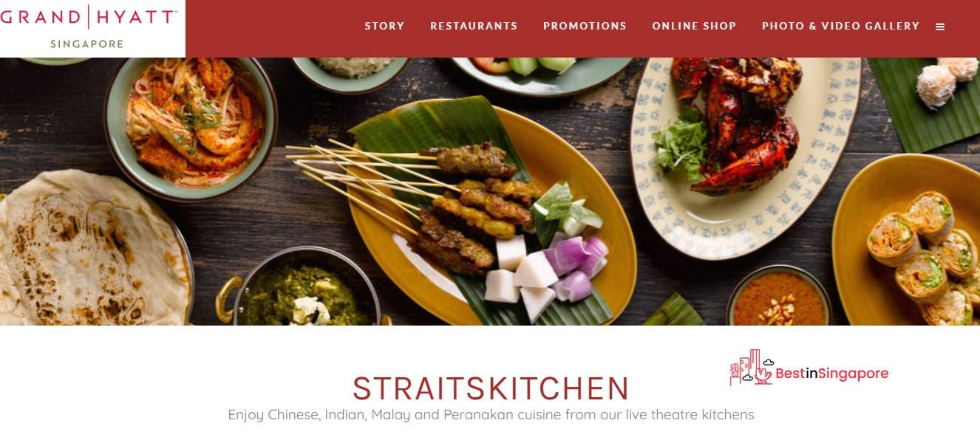The image size is (980, 440).
Task: Open the Restaurants menu item
Action: click(474, 26)
